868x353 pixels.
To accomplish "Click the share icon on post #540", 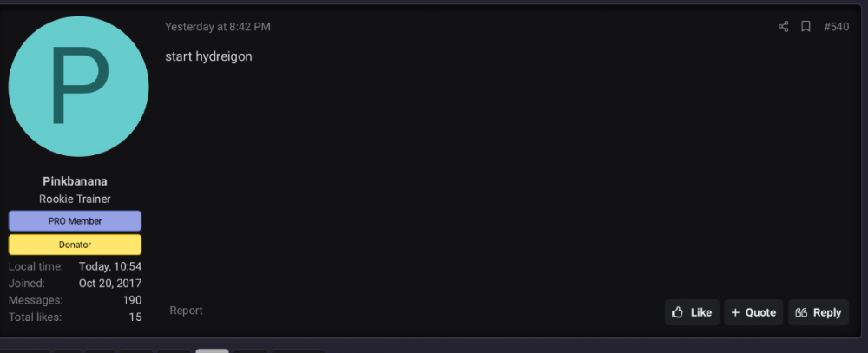I will tap(783, 27).
